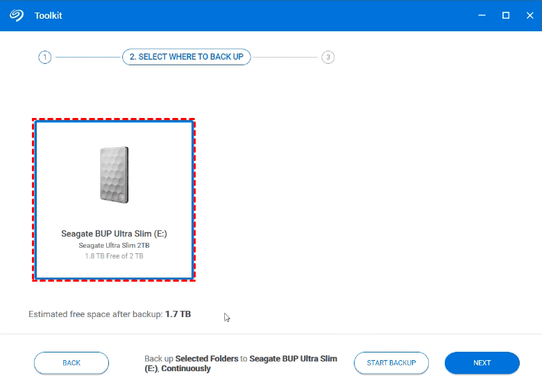Select step 2 Select Where To Back Up
The width and height of the screenshot is (542, 392).
pos(186,57)
